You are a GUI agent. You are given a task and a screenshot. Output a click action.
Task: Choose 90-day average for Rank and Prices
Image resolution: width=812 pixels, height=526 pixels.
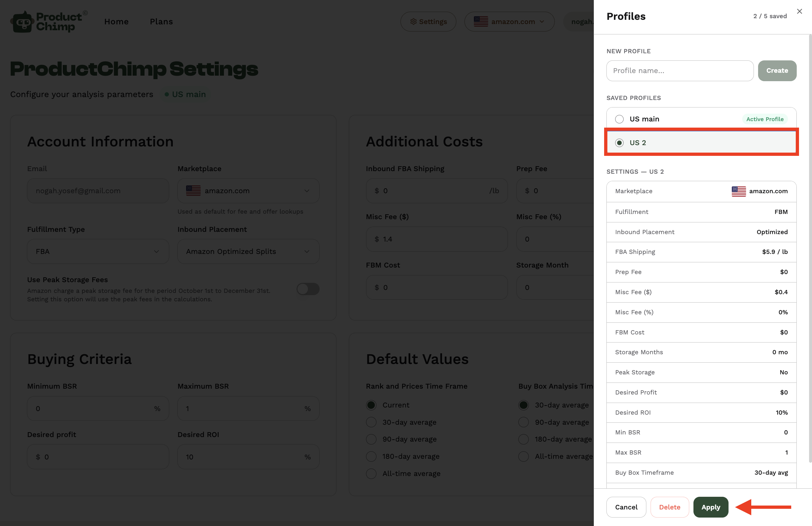click(x=371, y=439)
